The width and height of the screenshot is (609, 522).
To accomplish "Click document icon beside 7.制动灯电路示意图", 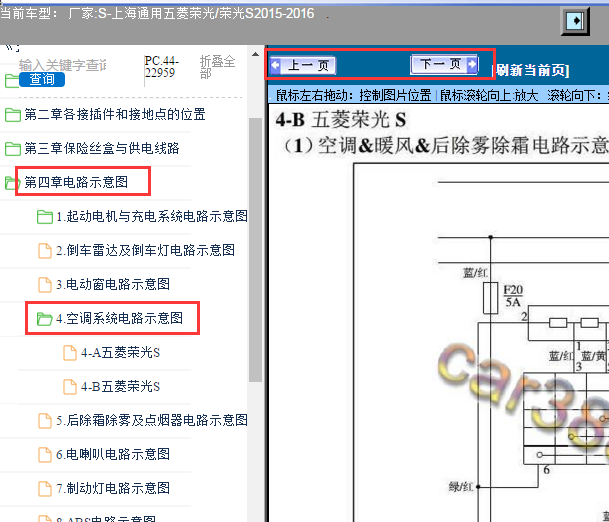I will pos(45,489).
